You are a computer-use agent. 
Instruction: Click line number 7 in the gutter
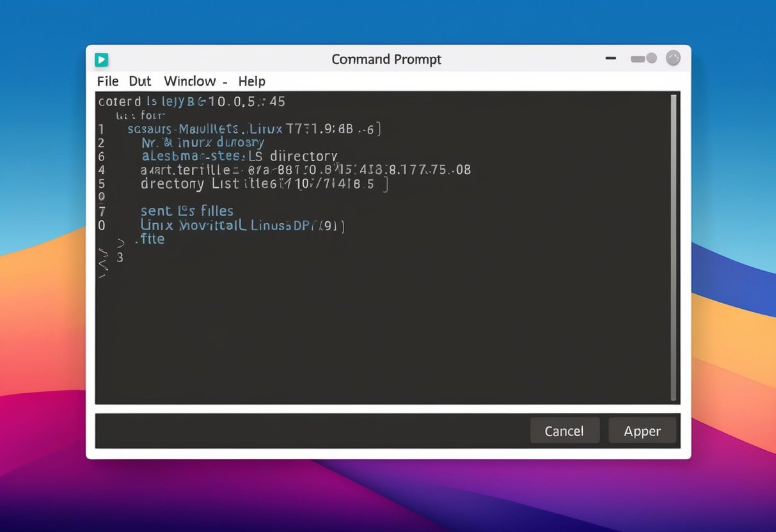[101, 210]
